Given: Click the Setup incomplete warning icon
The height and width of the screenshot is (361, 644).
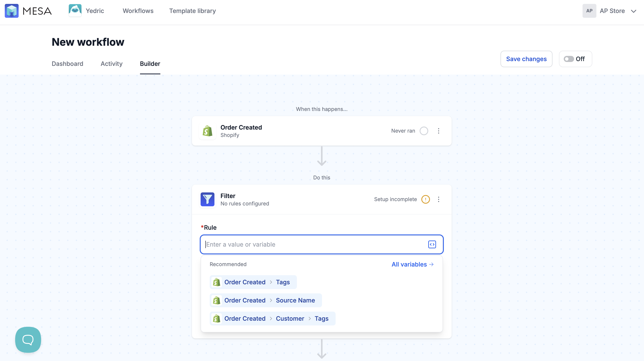Looking at the screenshot, I should pyautogui.click(x=425, y=199).
